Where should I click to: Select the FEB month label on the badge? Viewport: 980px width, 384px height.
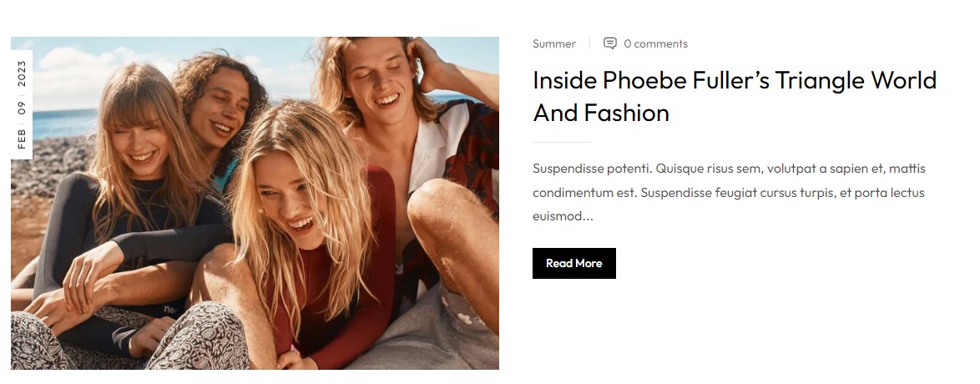(x=22, y=139)
